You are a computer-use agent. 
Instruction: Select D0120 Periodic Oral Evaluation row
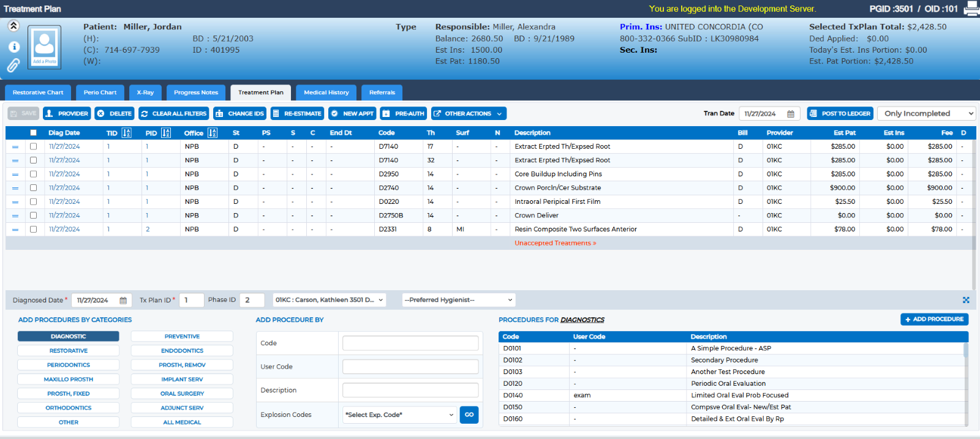tap(731, 384)
